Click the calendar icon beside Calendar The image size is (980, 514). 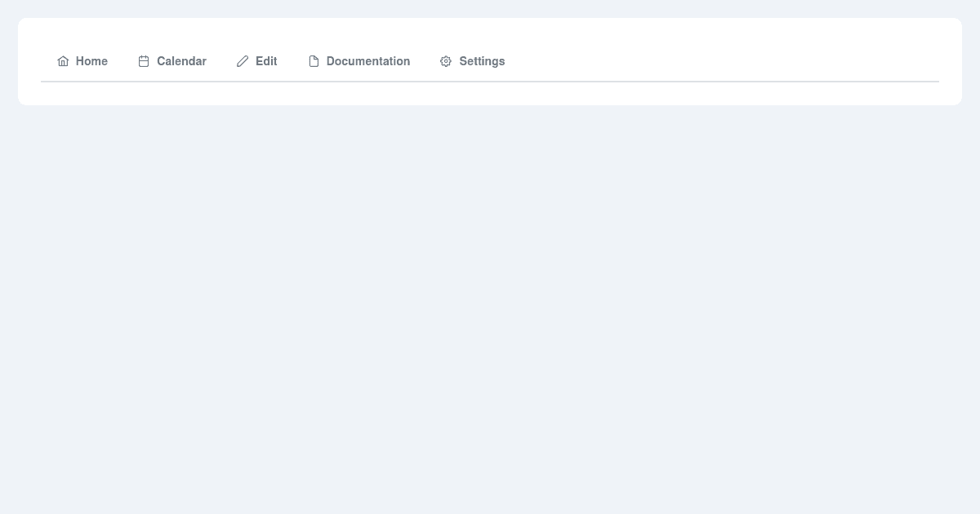[x=144, y=61]
